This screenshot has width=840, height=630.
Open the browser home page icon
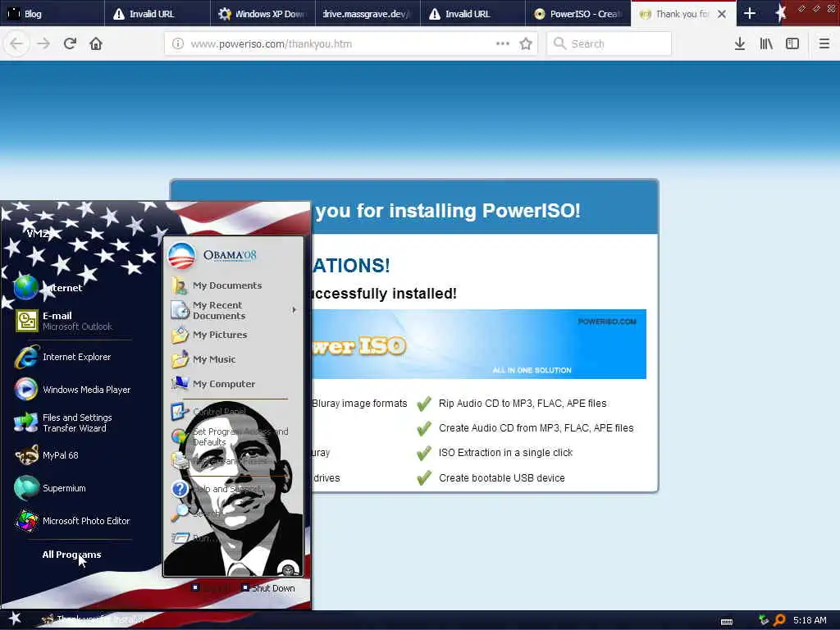(96, 43)
